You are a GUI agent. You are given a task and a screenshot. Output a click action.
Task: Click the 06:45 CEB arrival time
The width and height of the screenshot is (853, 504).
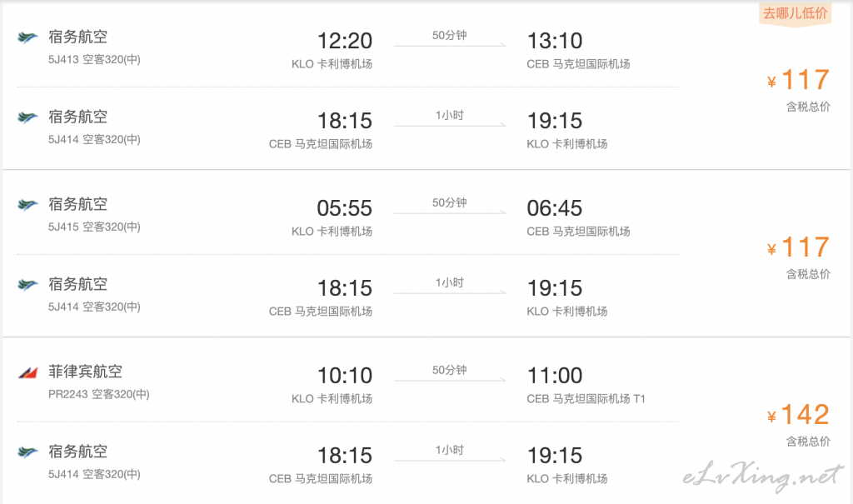554,208
